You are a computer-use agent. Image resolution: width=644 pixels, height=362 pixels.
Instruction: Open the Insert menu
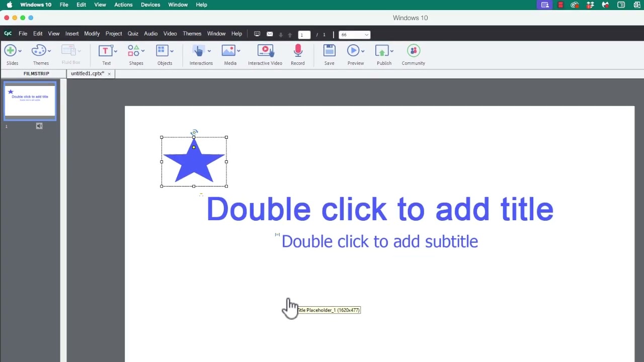click(x=72, y=34)
